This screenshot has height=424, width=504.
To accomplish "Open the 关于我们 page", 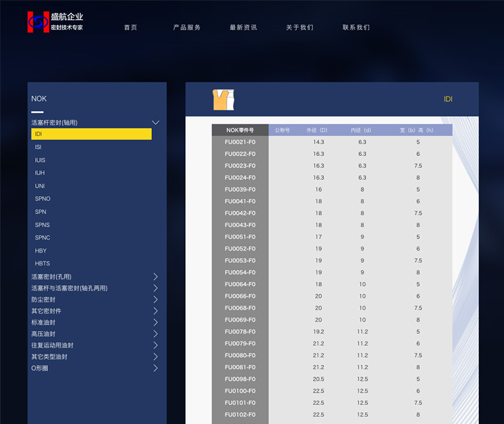I will click(x=299, y=28).
